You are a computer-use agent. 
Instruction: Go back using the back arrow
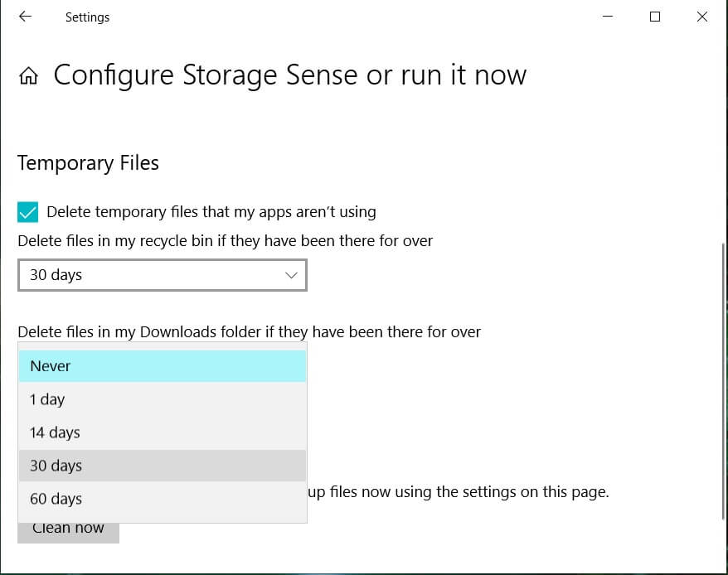click(25, 17)
